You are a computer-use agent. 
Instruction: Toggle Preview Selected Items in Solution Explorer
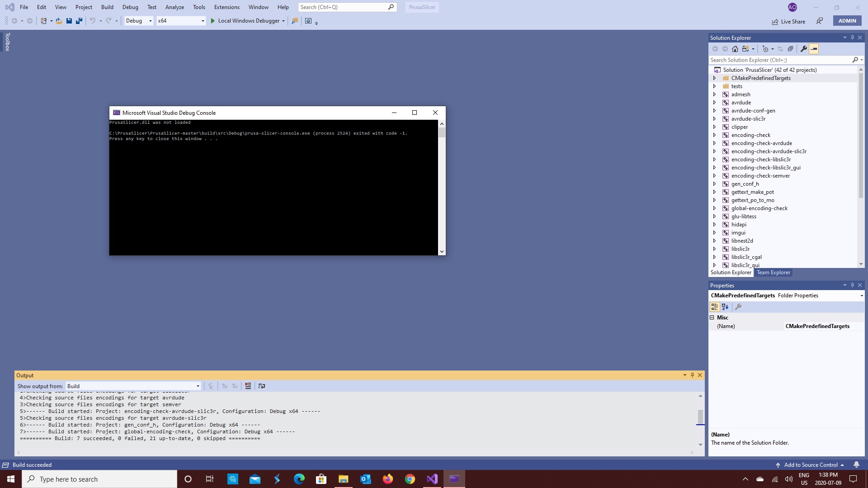[814, 49]
